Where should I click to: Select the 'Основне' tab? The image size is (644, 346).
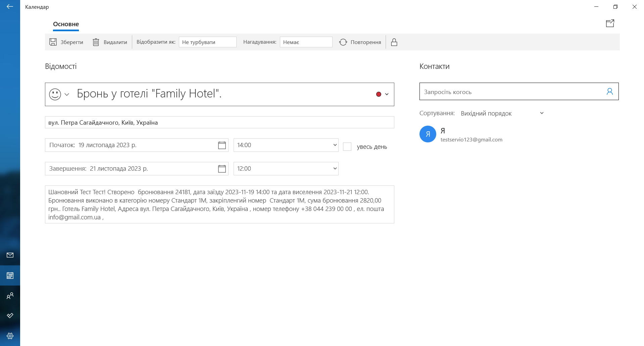click(66, 24)
